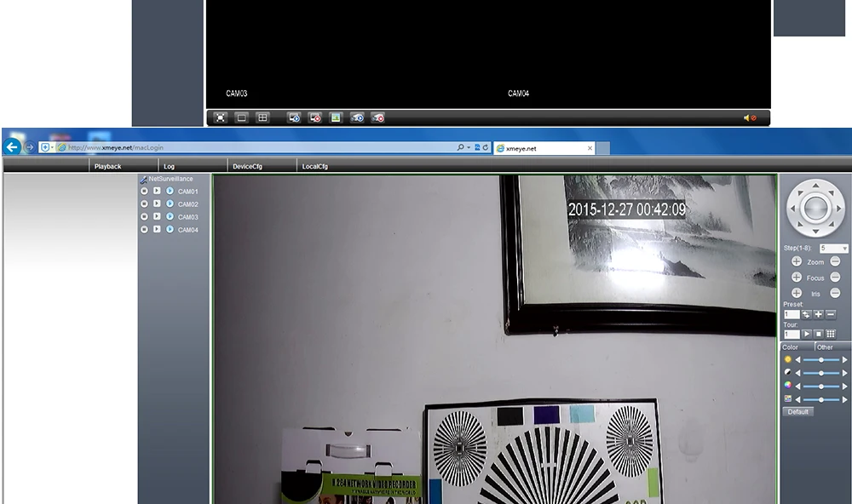Open the Playback menu

(x=107, y=166)
